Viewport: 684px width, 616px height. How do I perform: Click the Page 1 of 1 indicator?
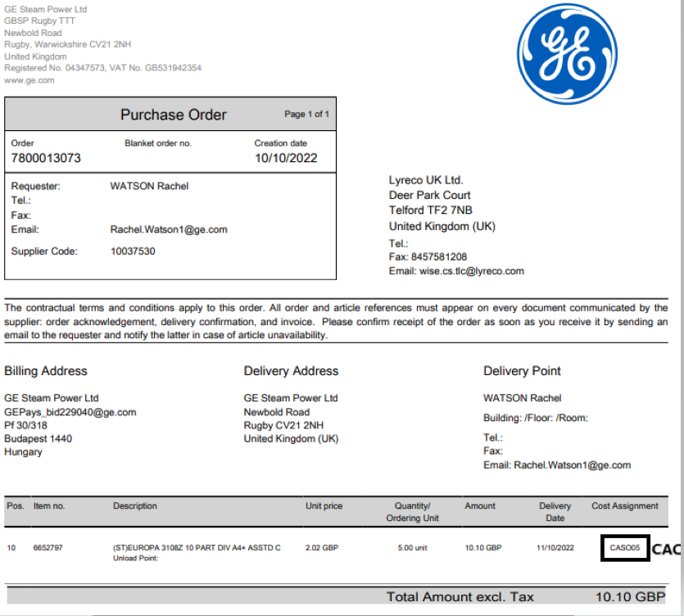coord(306,115)
